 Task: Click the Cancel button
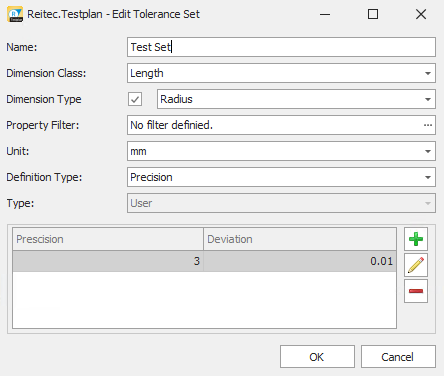click(398, 357)
